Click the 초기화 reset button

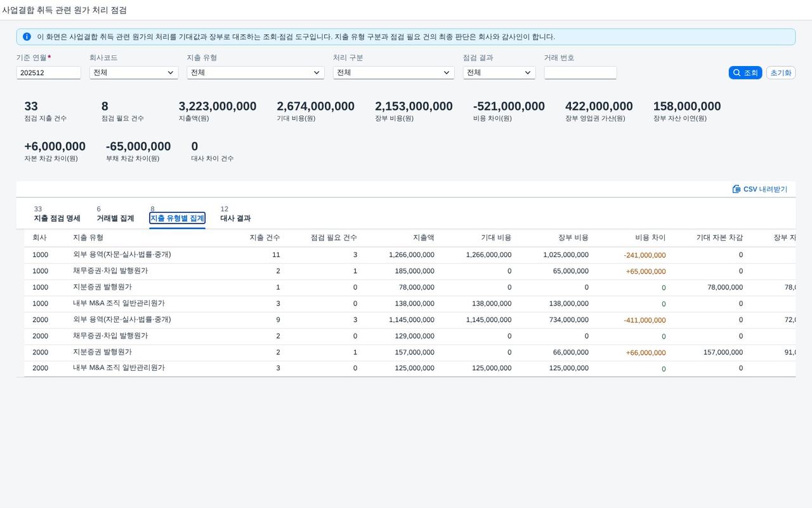(781, 72)
